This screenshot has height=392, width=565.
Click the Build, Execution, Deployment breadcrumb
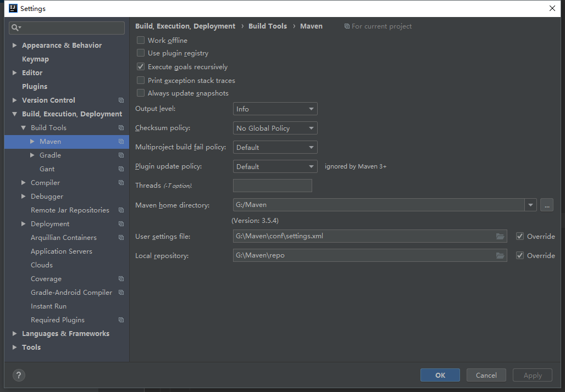[185, 26]
